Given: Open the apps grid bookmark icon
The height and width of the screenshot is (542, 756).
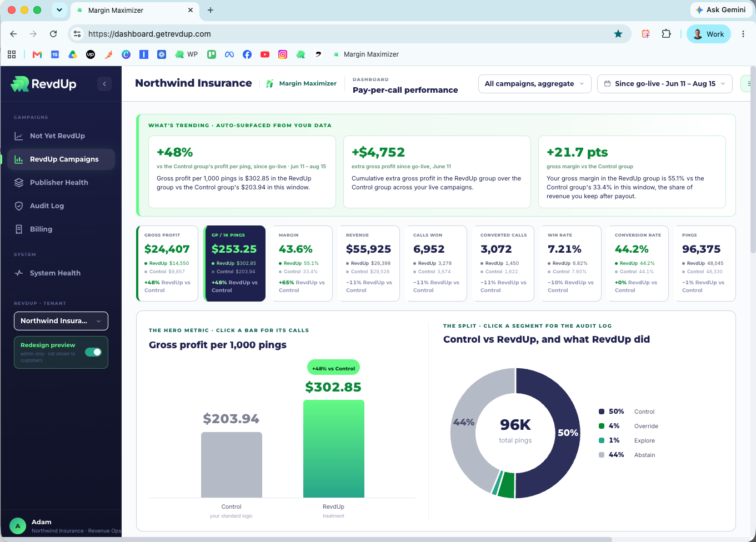Looking at the screenshot, I should [12, 54].
